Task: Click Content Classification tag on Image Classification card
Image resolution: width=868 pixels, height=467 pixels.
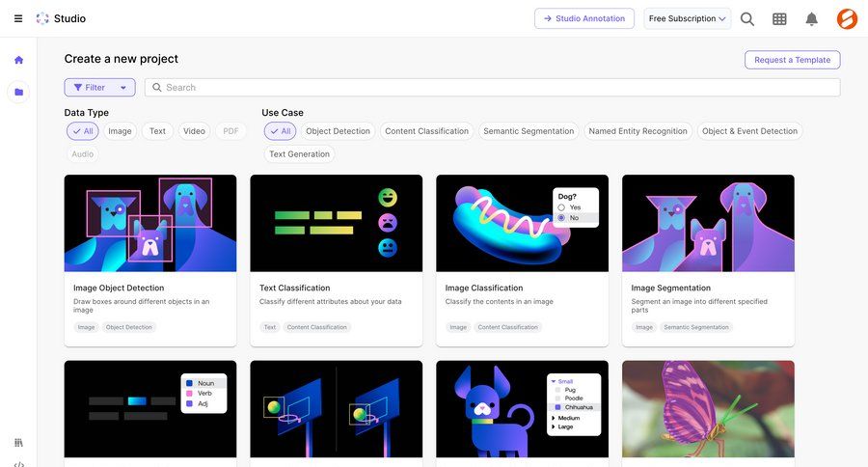Action: [507, 327]
